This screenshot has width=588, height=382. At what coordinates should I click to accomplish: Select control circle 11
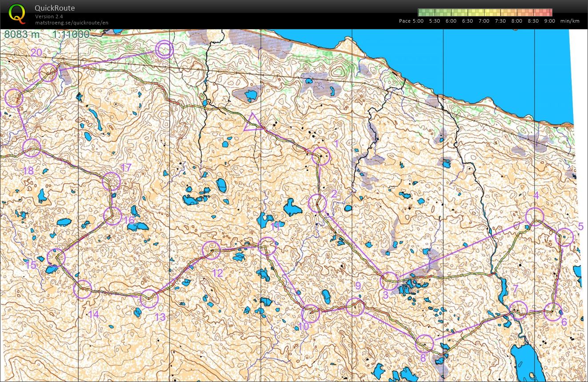pos(267,246)
